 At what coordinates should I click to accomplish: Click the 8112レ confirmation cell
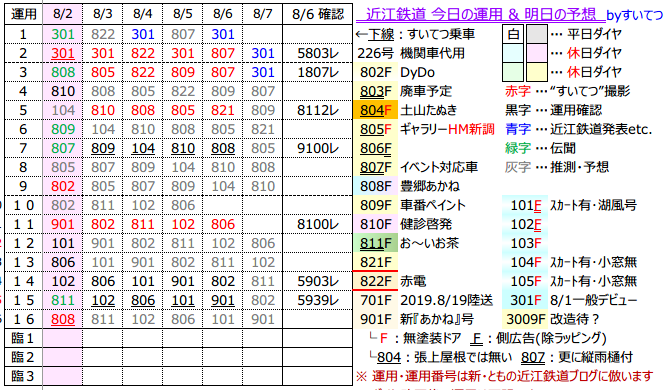click(x=318, y=110)
